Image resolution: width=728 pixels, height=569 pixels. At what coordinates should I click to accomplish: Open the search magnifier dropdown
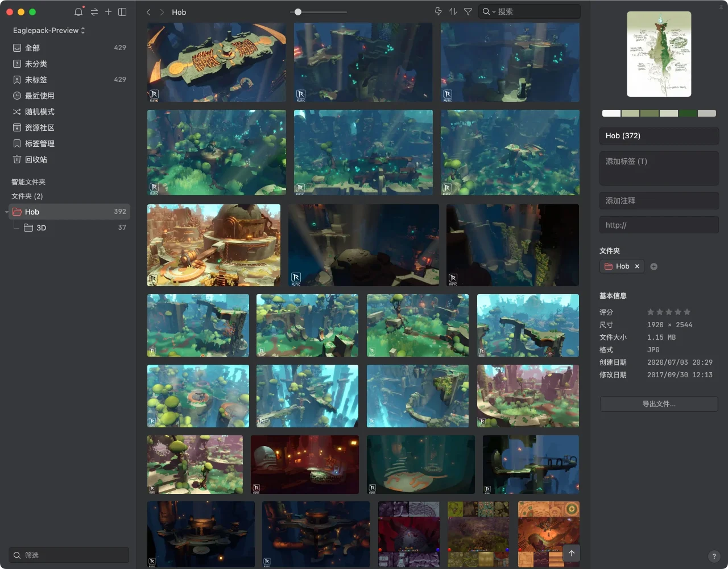coord(489,11)
